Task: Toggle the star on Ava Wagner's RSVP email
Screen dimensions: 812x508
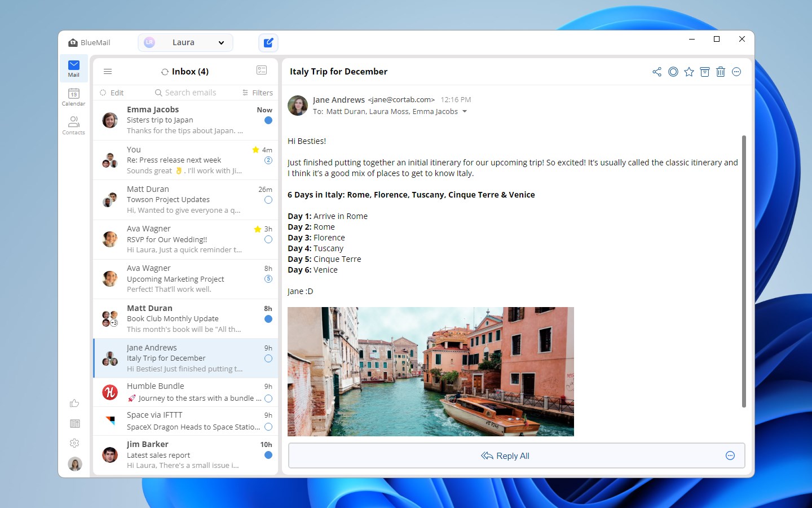Action: (x=258, y=228)
